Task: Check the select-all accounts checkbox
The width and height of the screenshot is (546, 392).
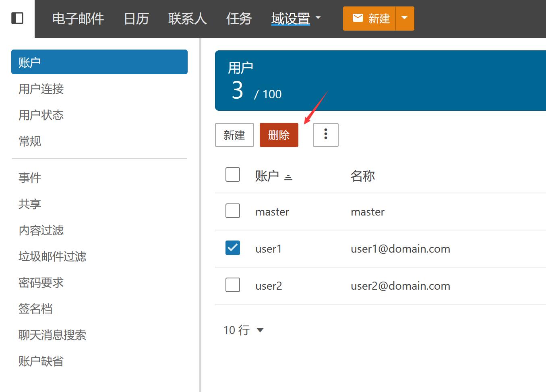Action: click(x=233, y=174)
